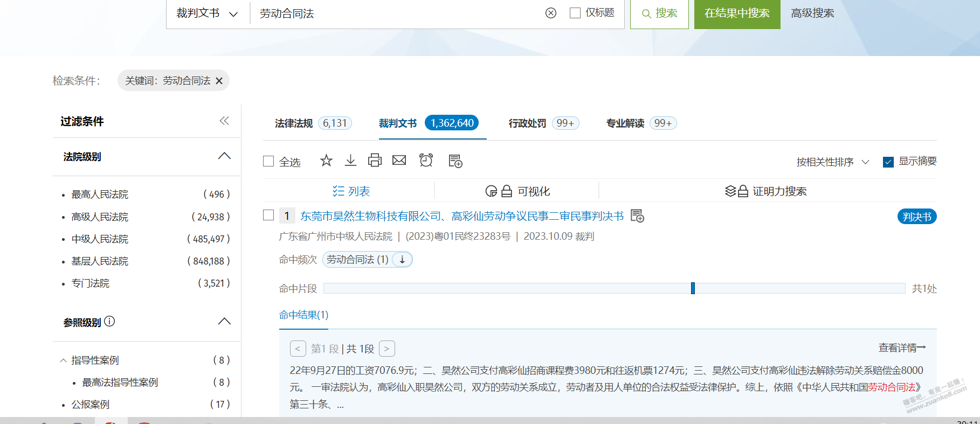This screenshot has width=980, height=424.
Task: Open the 东莞市昊然生物科技有限公司 judgment title link
Action: [462, 216]
